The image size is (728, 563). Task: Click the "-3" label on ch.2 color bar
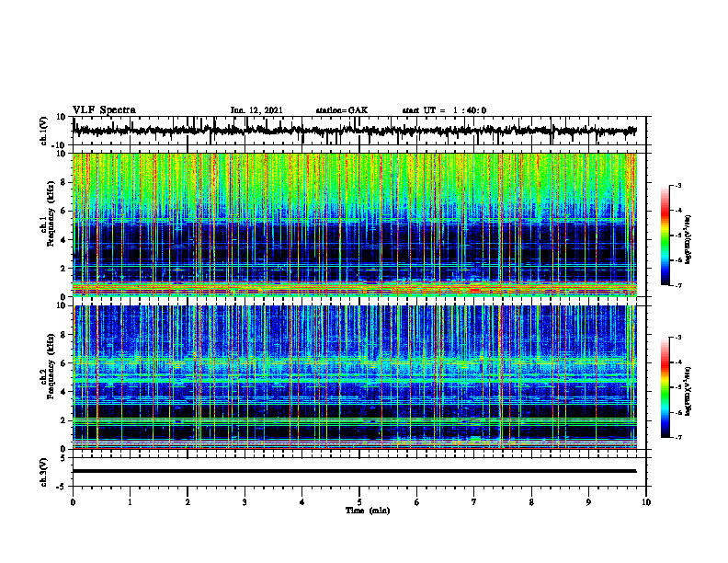pos(677,338)
